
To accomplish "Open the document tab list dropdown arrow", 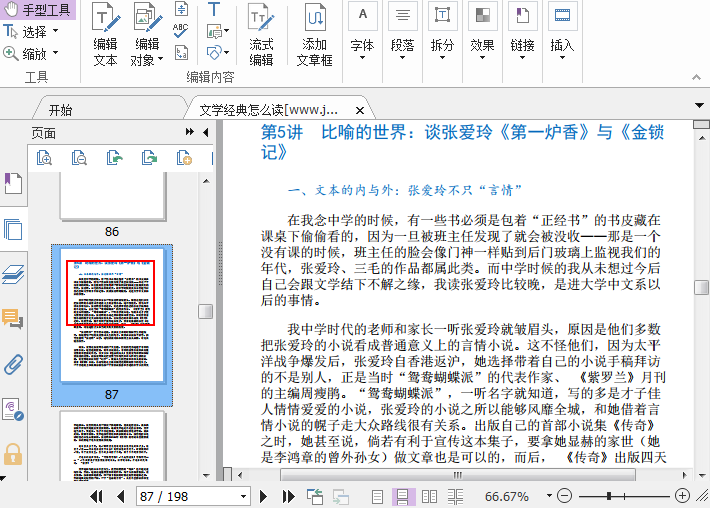I will (699, 105).
